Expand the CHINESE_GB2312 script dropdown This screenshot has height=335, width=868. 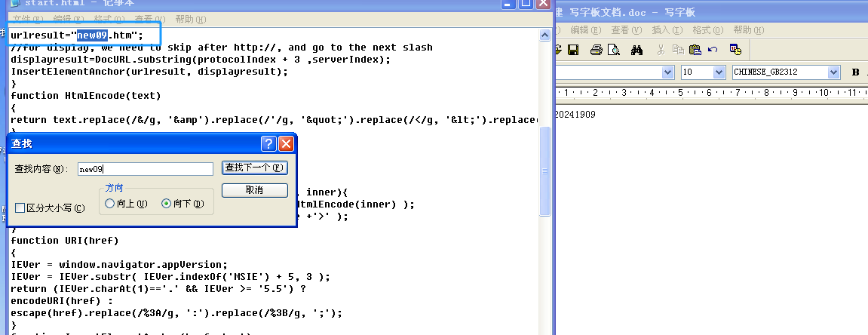point(833,72)
